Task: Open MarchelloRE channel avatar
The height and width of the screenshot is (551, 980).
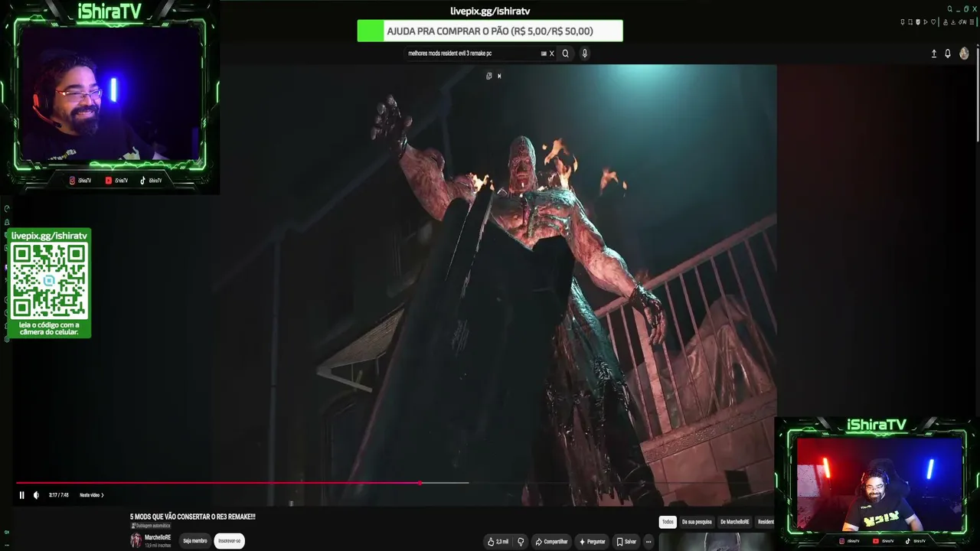Action: pos(136,541)
